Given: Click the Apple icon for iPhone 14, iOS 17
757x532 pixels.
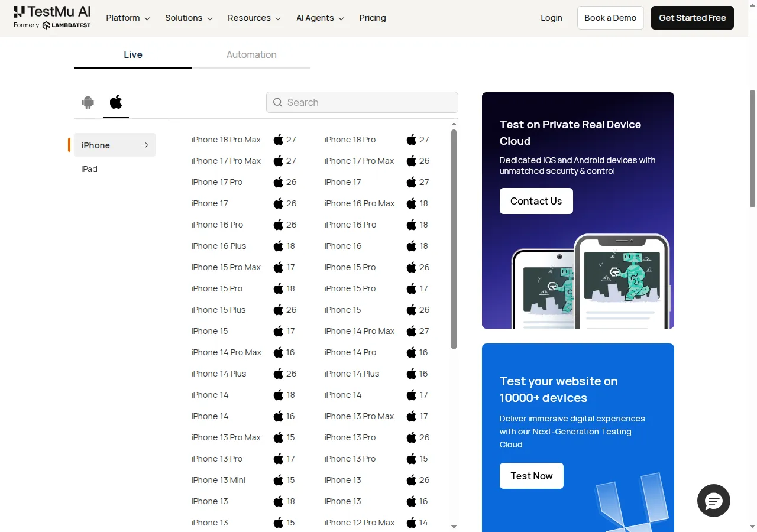Looking at the screenshot, I should click(412, 395).
